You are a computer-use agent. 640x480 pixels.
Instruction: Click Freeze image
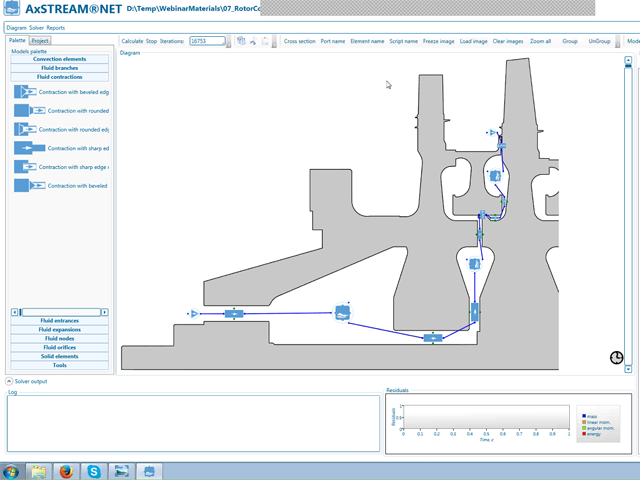438,41
